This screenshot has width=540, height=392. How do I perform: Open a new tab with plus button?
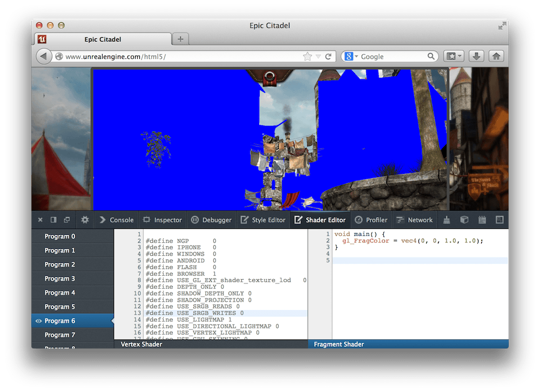click(180, 39)
